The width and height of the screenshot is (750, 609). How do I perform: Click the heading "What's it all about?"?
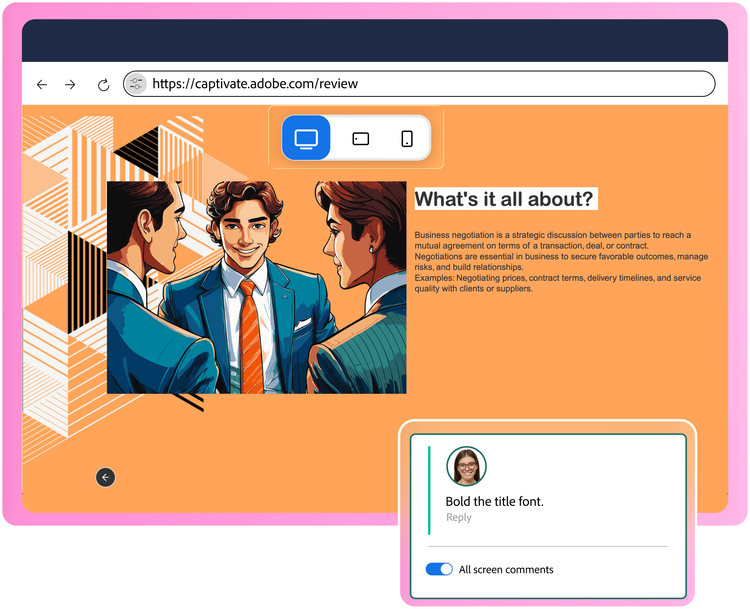pyautogui.click(x=504, y=199)
